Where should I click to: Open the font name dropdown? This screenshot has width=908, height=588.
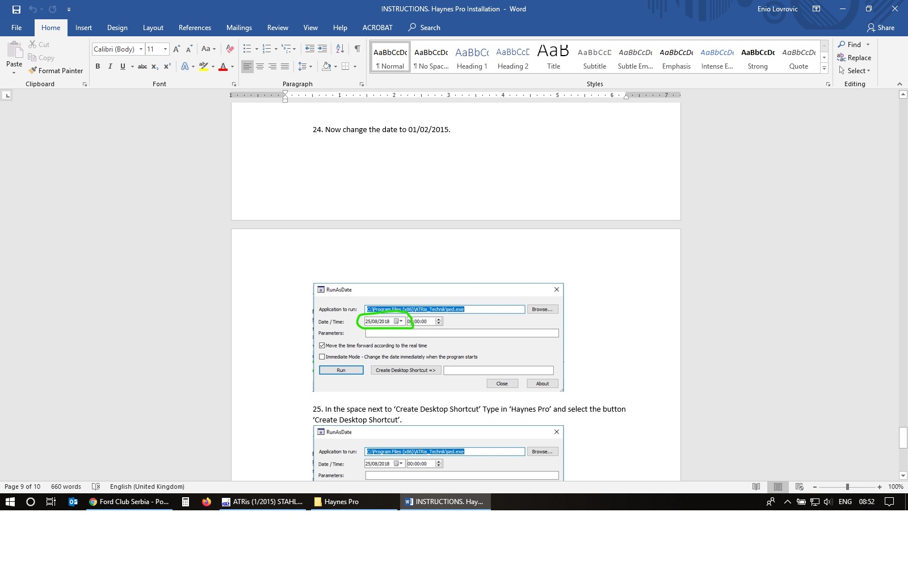[141, 49]
